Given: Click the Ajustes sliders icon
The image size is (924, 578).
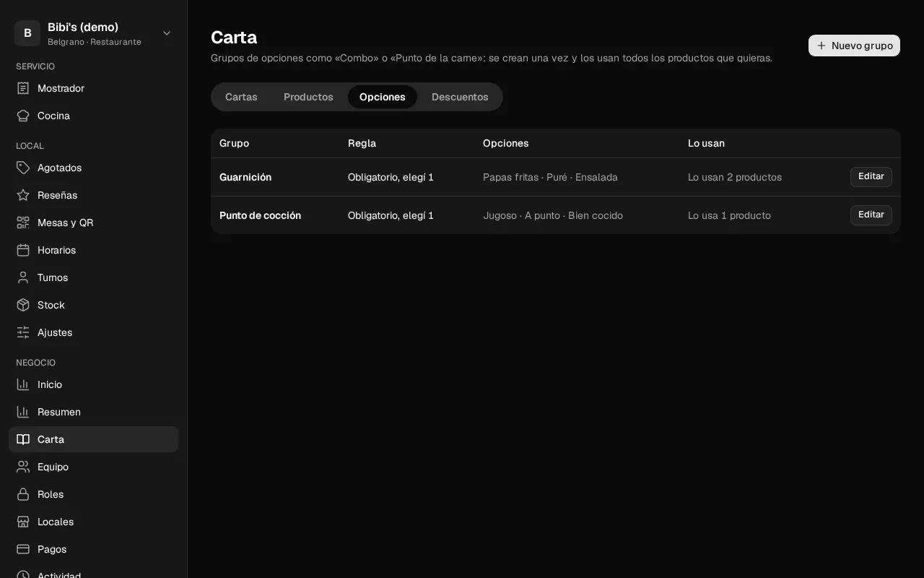Looking at the screenshot, I should [23, 332].
